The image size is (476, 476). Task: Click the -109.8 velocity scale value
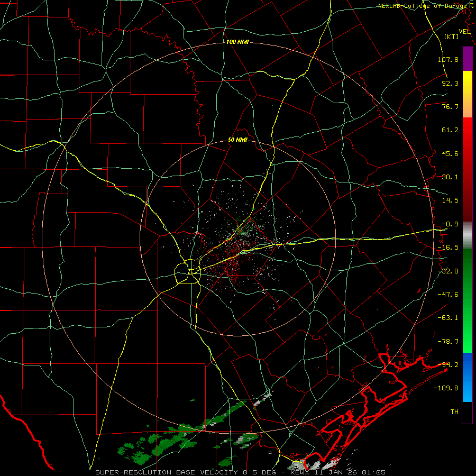pos(446,388)
